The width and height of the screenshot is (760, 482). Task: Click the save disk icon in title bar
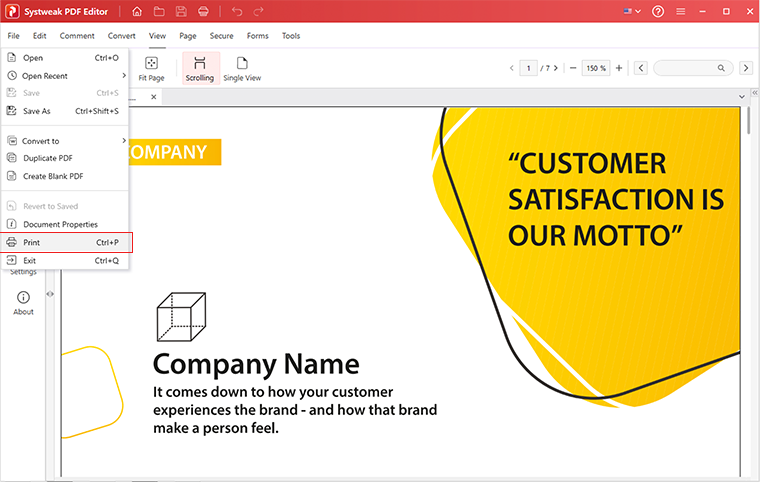pyautogui.click(x=181, y=11)
